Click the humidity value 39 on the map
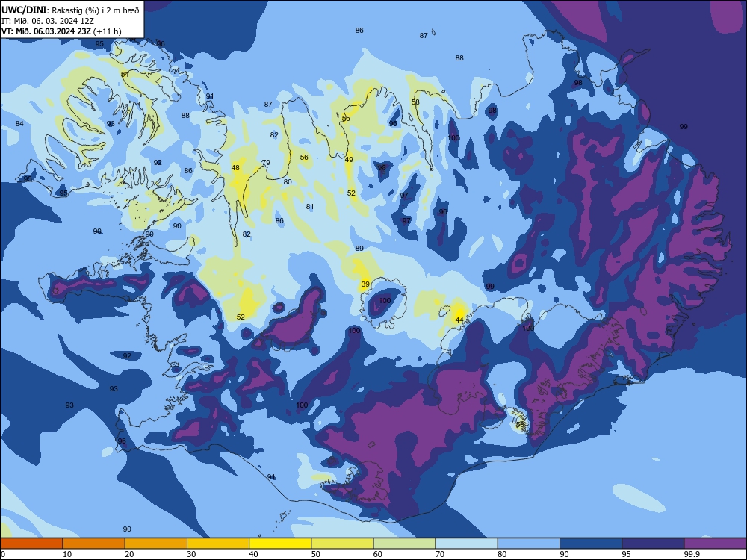 pos(365,284)
